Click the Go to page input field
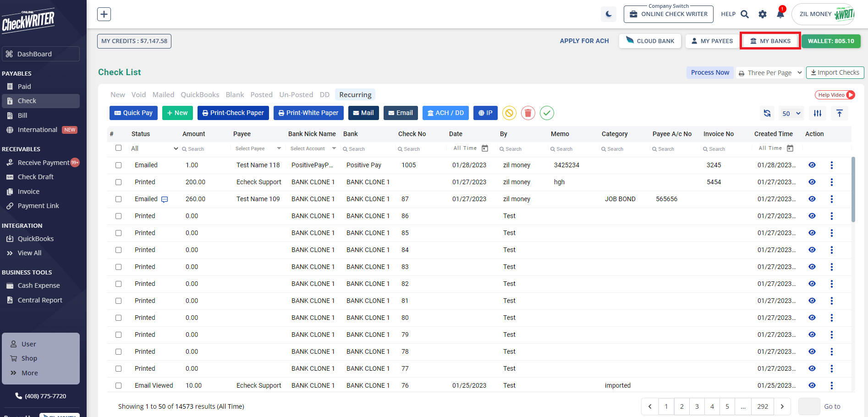 tap(809, 406)
